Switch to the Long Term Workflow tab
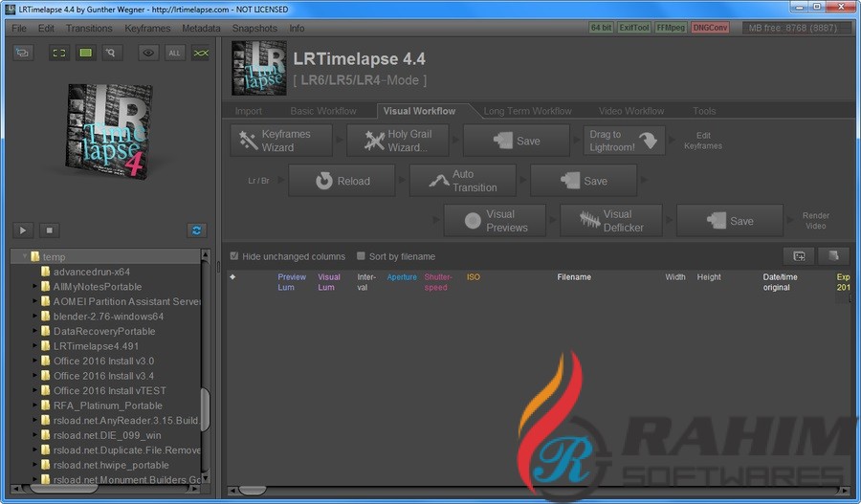The height and width of the screenshot is (504, 861). click(527, 111)
